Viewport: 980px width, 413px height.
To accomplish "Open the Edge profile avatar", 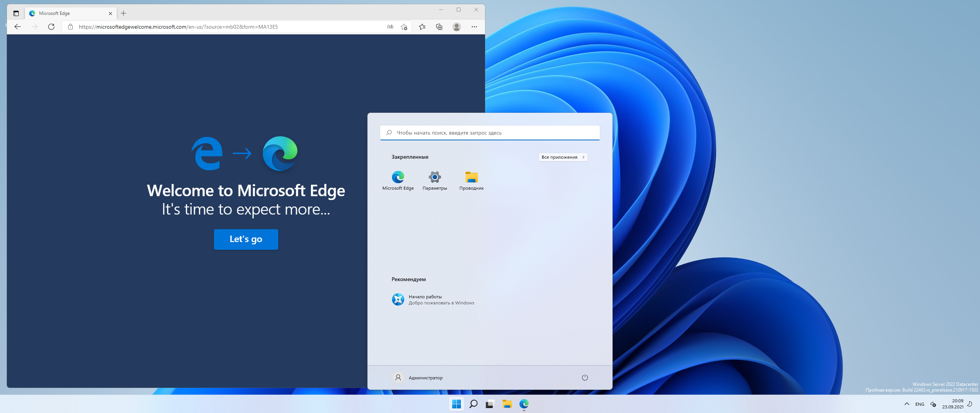I will [x=457, y=27].
